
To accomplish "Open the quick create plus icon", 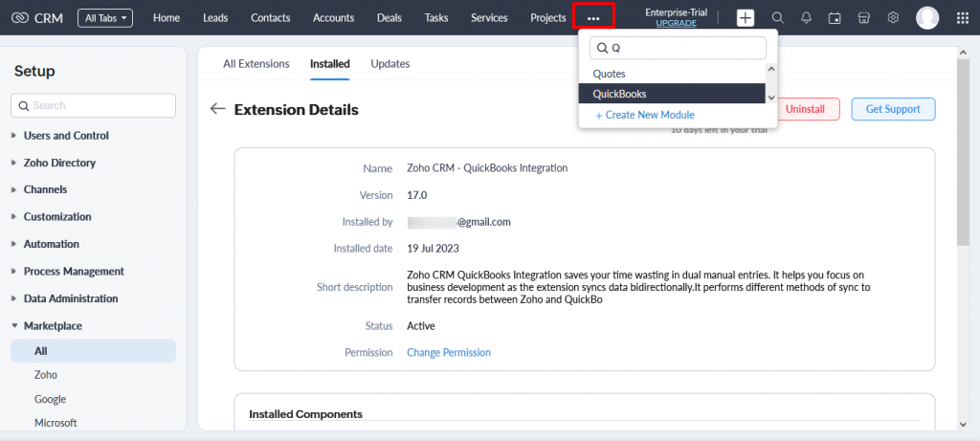I will pyautogui.click(x=745, y=18).
